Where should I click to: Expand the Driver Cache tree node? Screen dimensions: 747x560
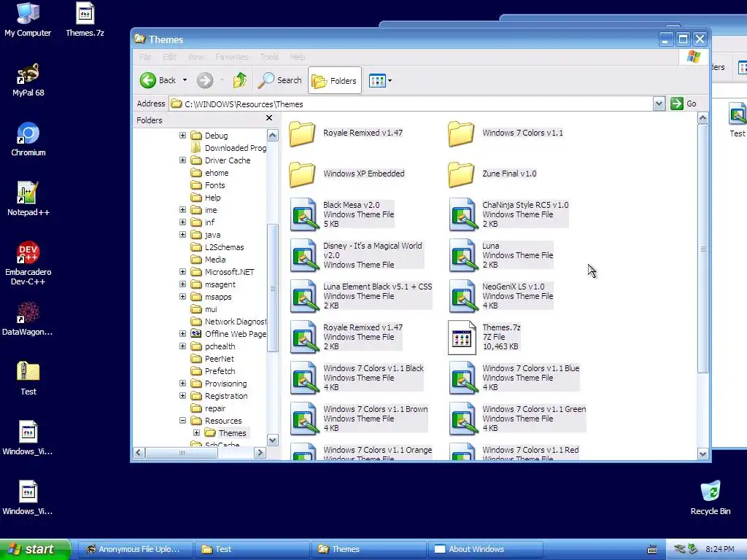pyautogui.click(x=182, y=160)
